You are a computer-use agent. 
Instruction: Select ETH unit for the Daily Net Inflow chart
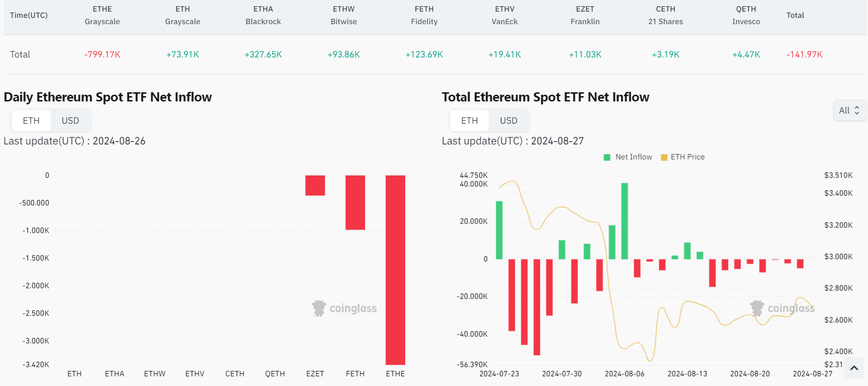click(31, 121)
